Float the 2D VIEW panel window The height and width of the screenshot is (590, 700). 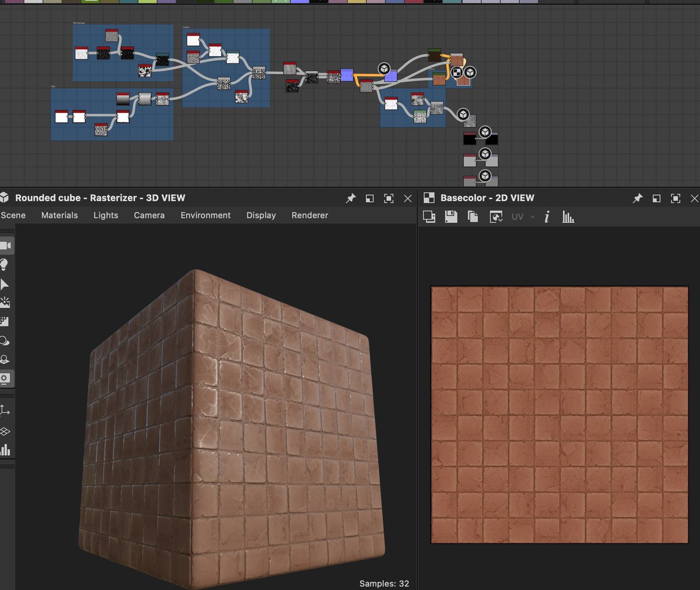tap(656, 198)
